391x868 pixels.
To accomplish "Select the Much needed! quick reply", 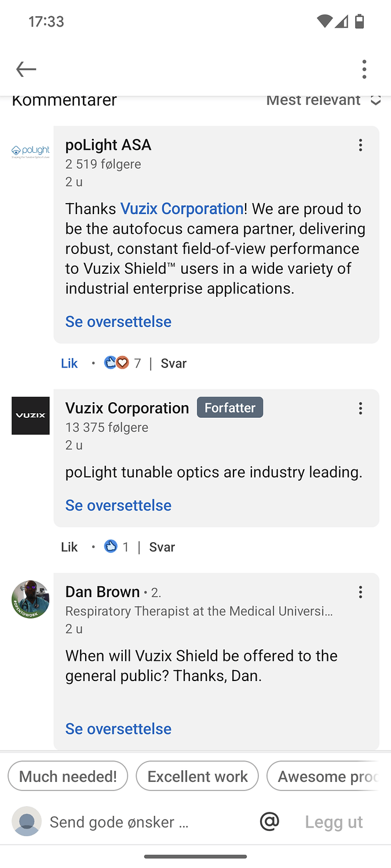I will (68, 776).
